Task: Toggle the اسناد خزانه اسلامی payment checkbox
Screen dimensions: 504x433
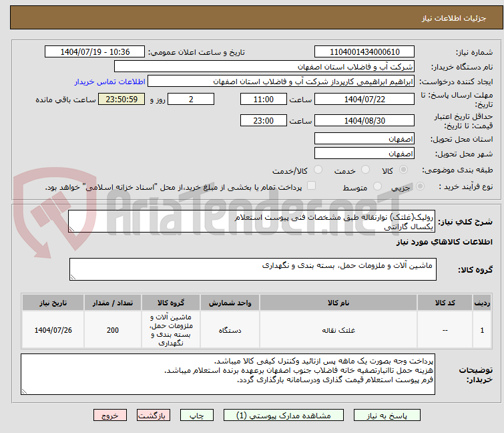Action: pos(311,186)
